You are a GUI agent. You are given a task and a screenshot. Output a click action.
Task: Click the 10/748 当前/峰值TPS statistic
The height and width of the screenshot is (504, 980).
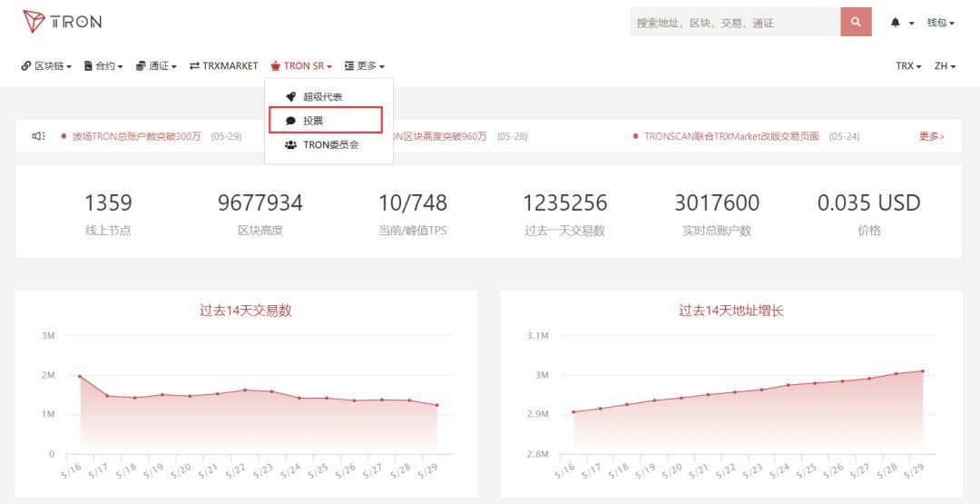[413, 212]
